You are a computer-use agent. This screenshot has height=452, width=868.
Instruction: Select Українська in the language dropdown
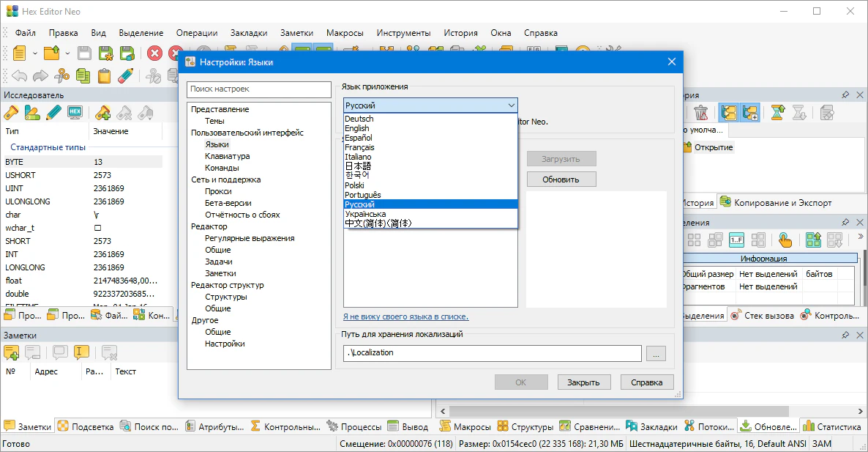click(365, 214)
